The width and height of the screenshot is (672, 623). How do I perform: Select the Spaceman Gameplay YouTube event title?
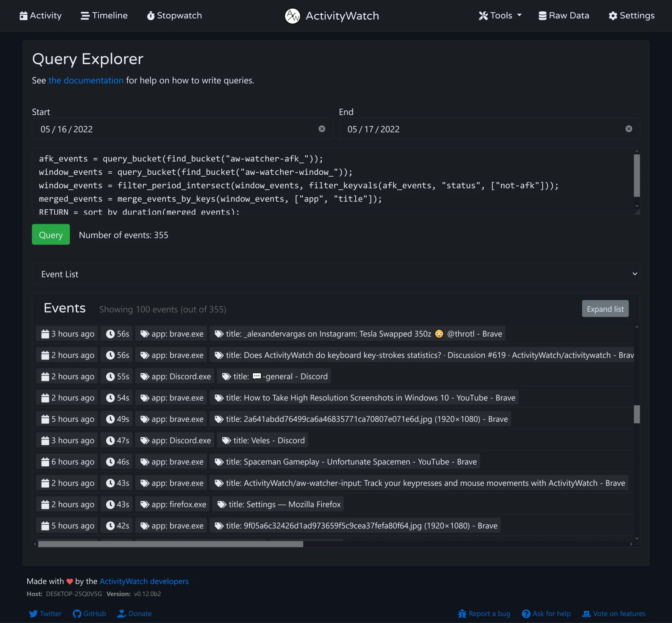(x=345, y=462)
